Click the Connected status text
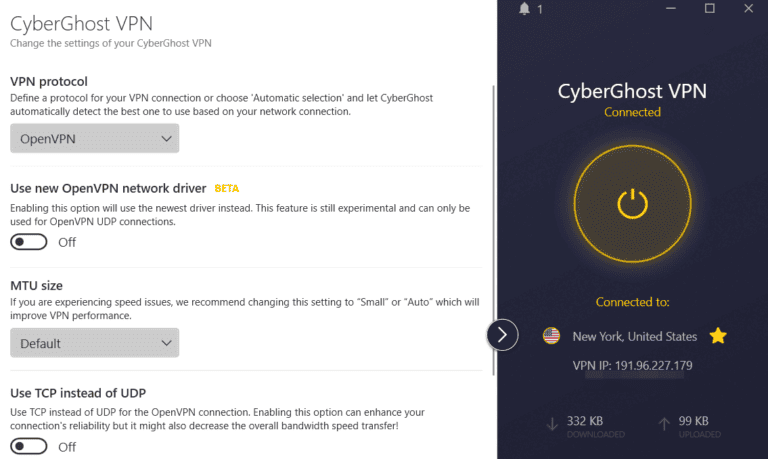This screenshot has width=768, height=459. coord(632,113)
